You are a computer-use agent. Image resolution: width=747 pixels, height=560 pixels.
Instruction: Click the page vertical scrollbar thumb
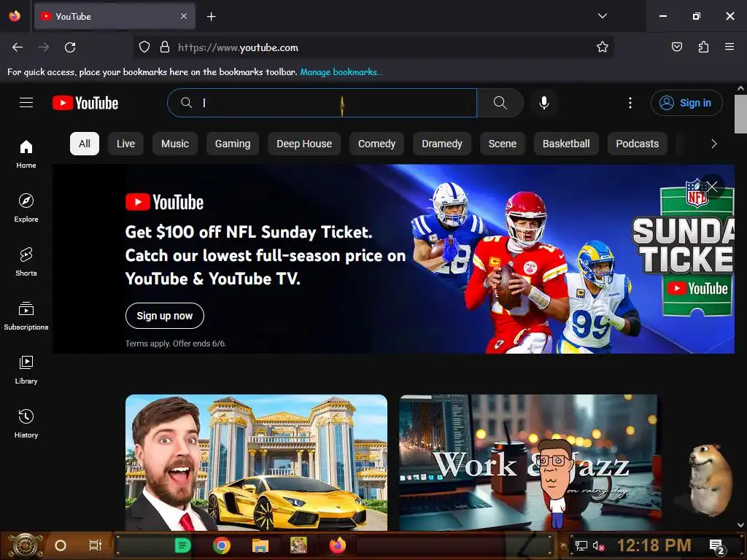pos(740,114)
